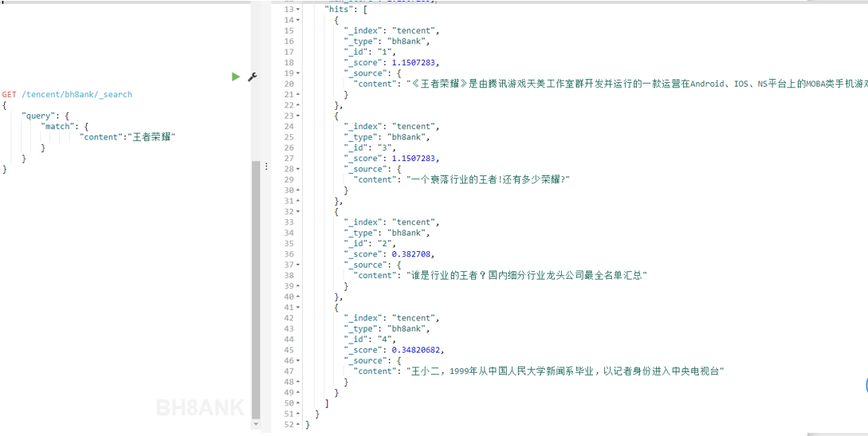Click the fold end marker at line 50
Viewport: 868px width, 436px height.
pos(299,403)
